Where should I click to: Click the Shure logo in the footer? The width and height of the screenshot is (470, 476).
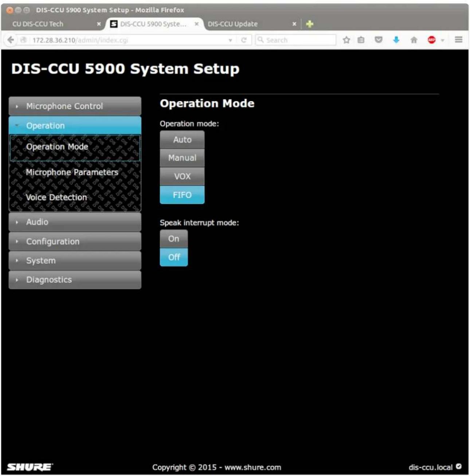30,467
